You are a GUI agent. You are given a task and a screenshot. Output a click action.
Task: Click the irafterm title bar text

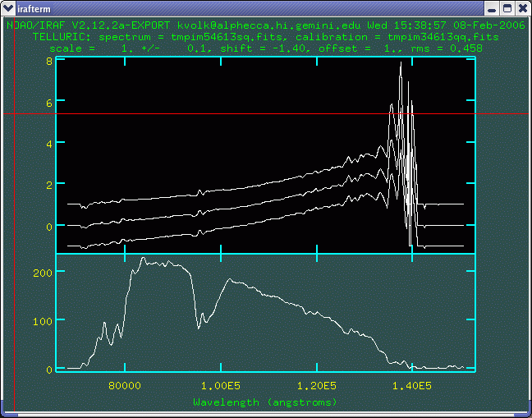(x=34, y=9)
